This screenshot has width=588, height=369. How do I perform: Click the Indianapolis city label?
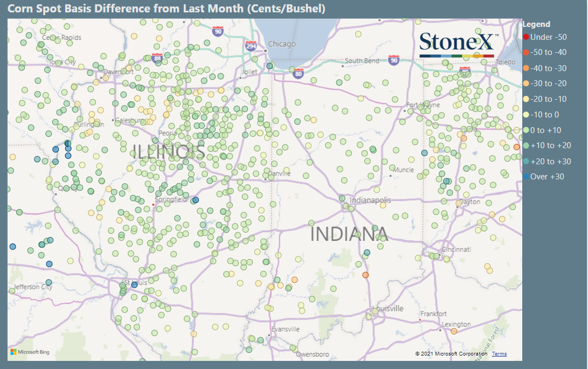point(370,200)
